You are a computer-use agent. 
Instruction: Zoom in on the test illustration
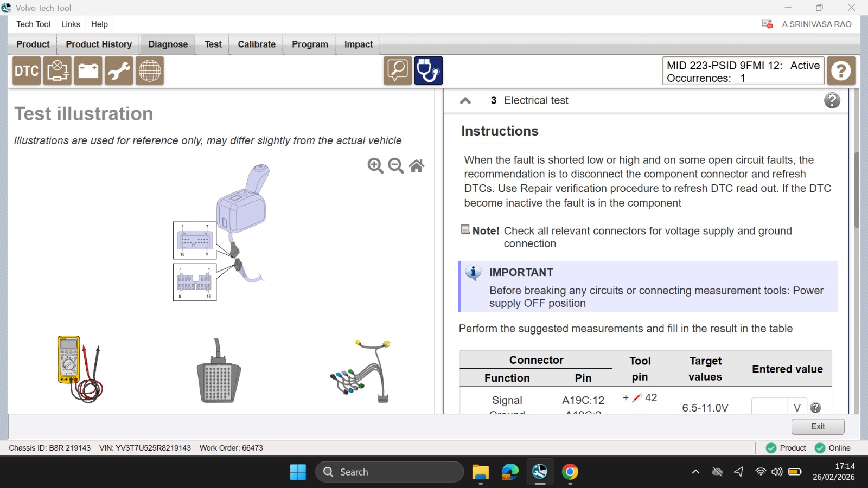coord(375,165)
